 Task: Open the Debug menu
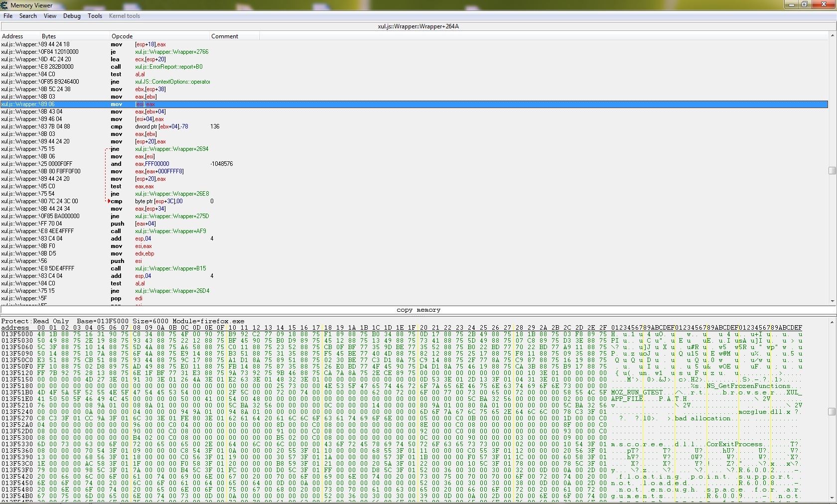pyautogui.click(x=72, y=16)
